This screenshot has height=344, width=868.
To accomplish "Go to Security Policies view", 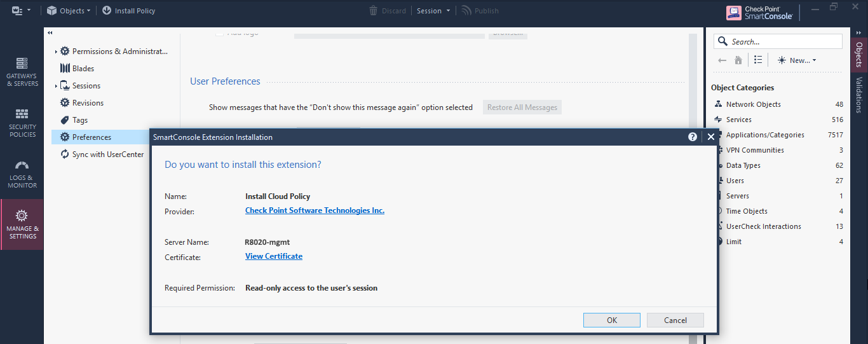I will pos(22,123).
